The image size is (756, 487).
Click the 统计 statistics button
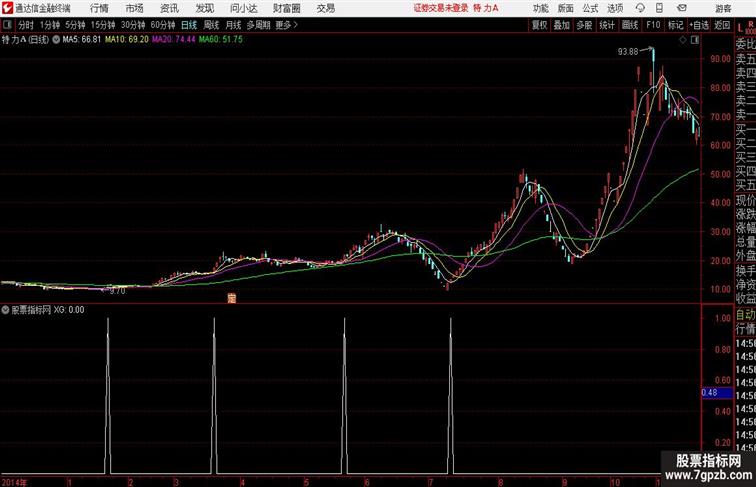(x=607, y=25)
